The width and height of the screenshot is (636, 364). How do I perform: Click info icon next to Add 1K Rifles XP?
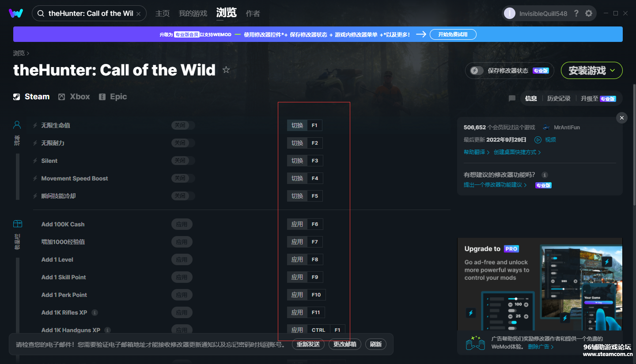pos(95,312)
